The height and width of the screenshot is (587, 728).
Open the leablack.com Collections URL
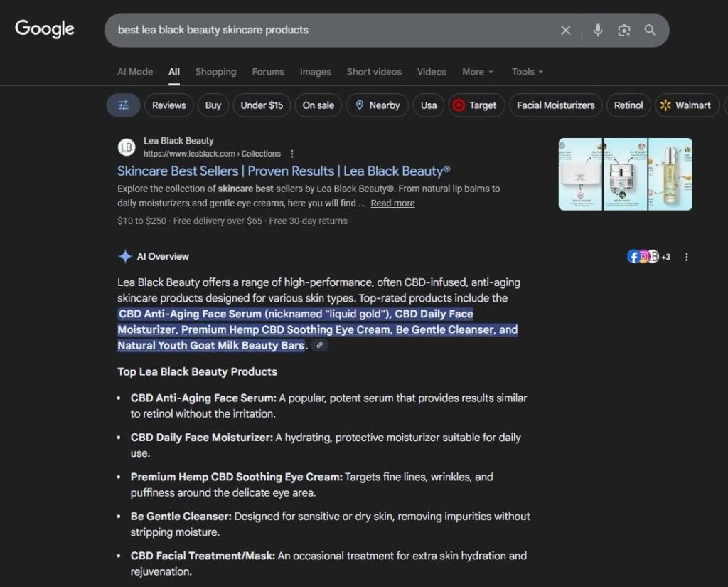coord(212,154)
